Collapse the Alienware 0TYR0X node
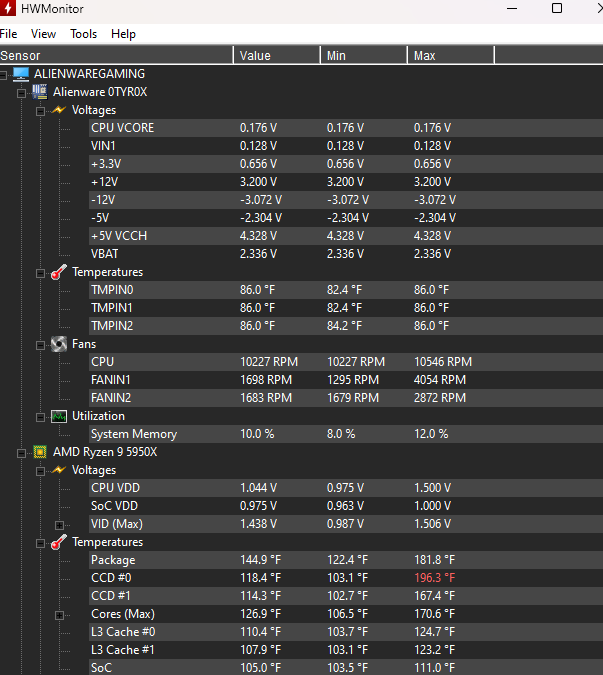603x675 pixels. (x=21, y=93)
